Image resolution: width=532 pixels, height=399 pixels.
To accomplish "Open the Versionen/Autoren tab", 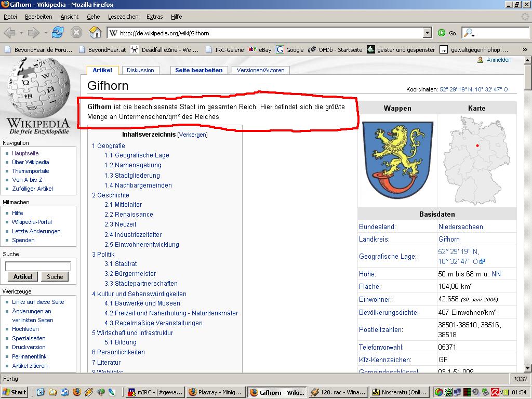I will coord(261,70).
